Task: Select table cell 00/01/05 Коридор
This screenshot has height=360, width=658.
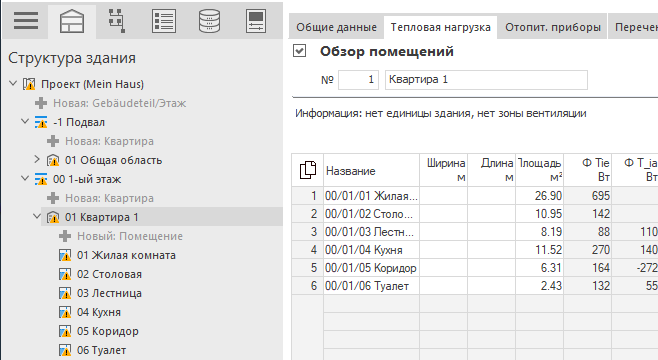Action: pos(371,268)
